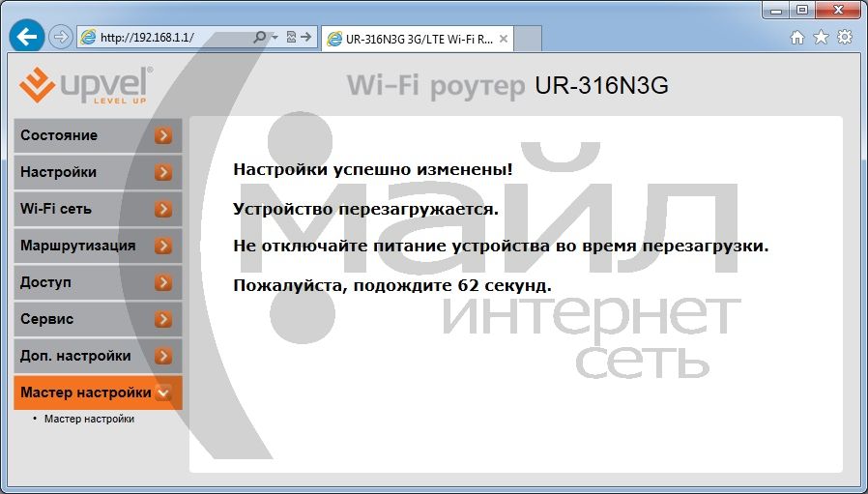Click the browser forward arrow button
Viewport: 868px width, 494px height.
coord(60,38)
